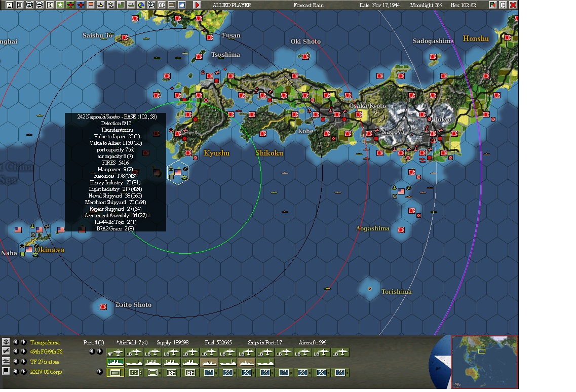Click the airplane icon beside 49th FG/9th FS
This screenshot has width=576, height=392.
coord(6,351)
